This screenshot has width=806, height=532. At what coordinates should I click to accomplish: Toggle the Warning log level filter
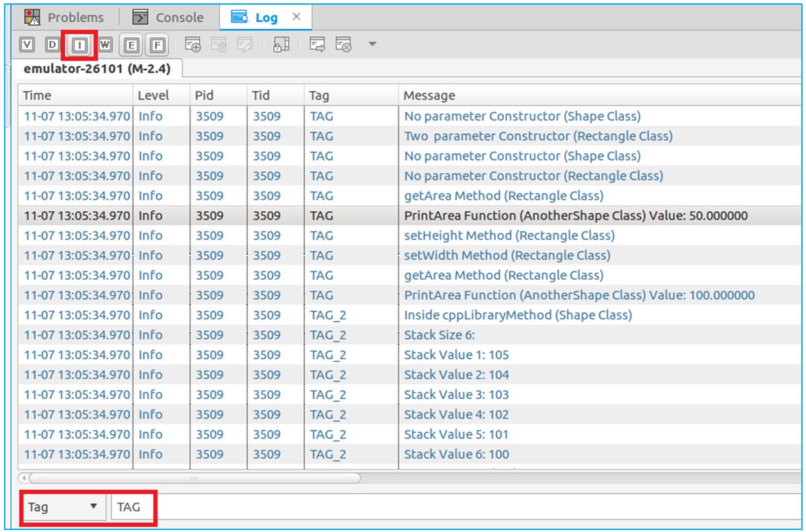(x=106, y=45)
